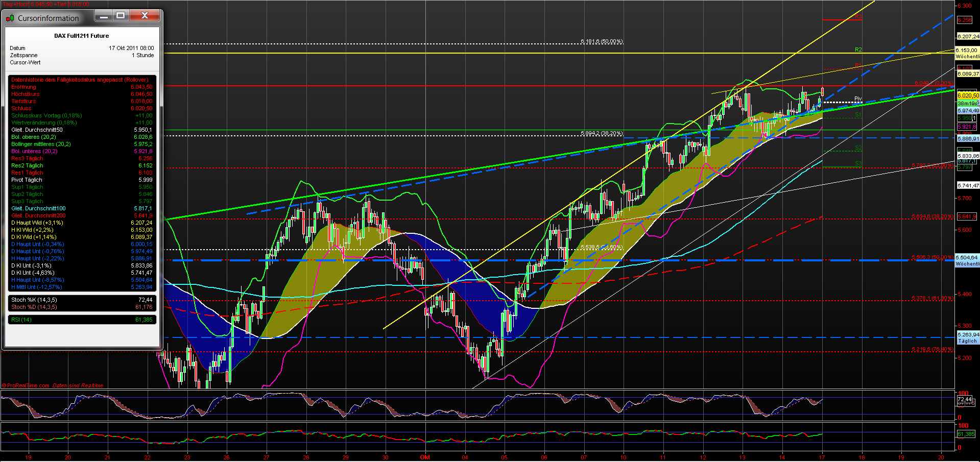Click the green S2 support label

[x=858, y=148]
